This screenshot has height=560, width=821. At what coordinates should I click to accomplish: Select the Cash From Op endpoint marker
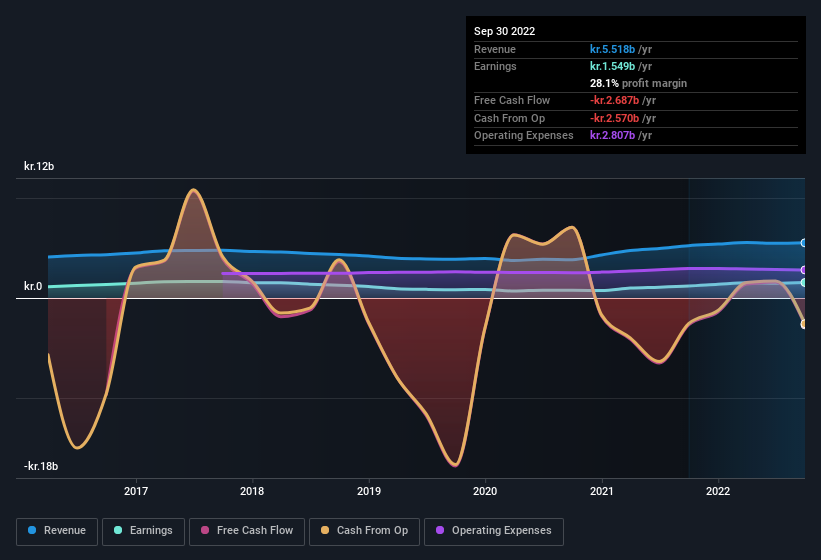click(804, 324)
